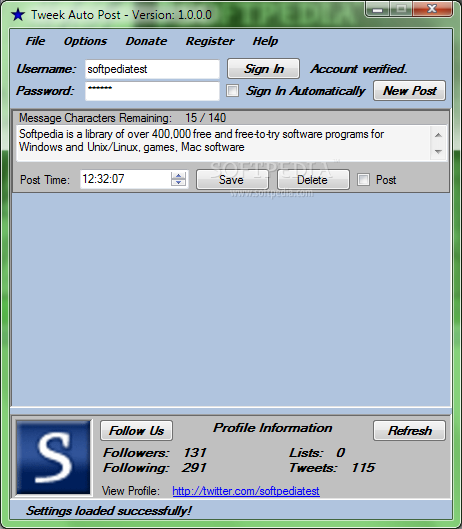The height and width of the screenshot is (529, 462).
Task: Refresh the profile information
Action: point(409,430)
